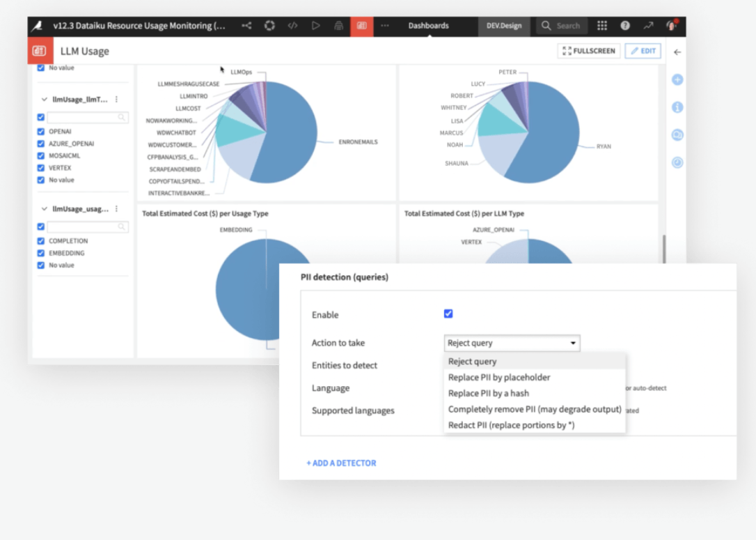
Task: Uncheck the AZURE_OPENAI filter checkbox
Action: tap(41, 144)
